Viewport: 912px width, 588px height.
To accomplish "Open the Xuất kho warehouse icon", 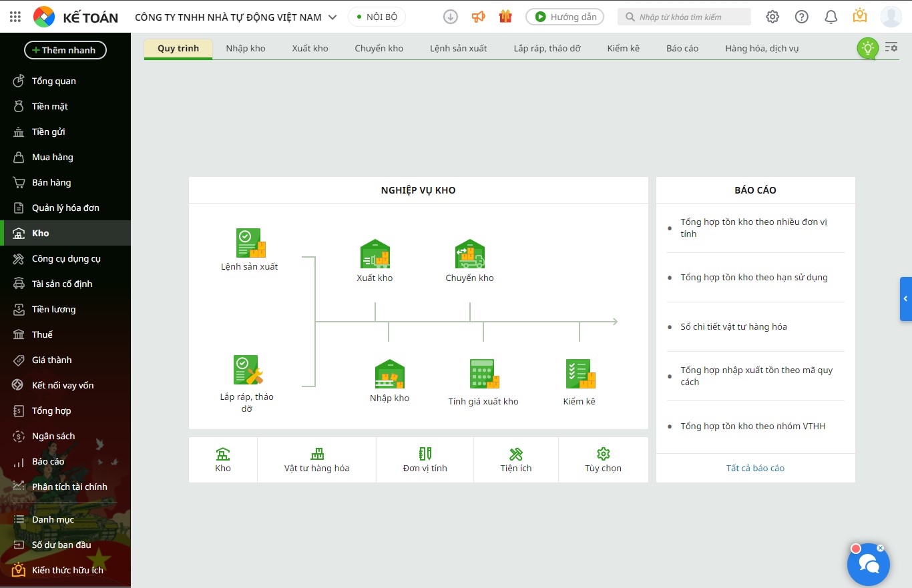I will coord(375,254).
